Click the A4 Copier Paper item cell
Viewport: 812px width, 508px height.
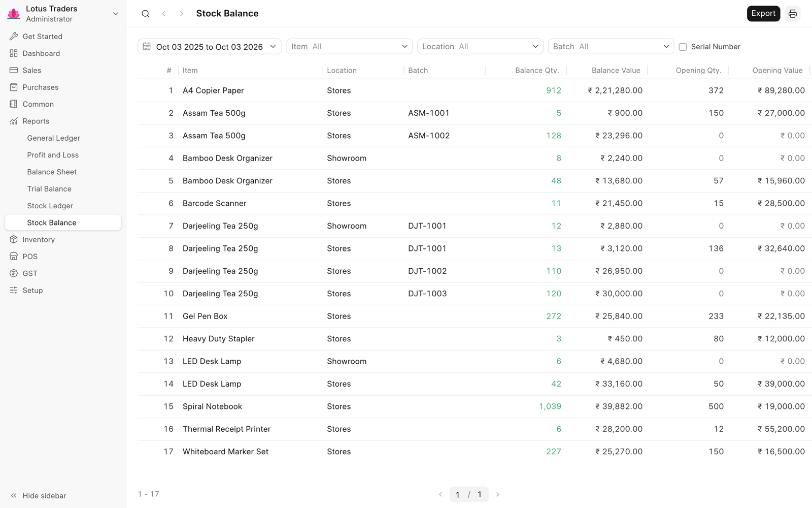coord(213,90)
